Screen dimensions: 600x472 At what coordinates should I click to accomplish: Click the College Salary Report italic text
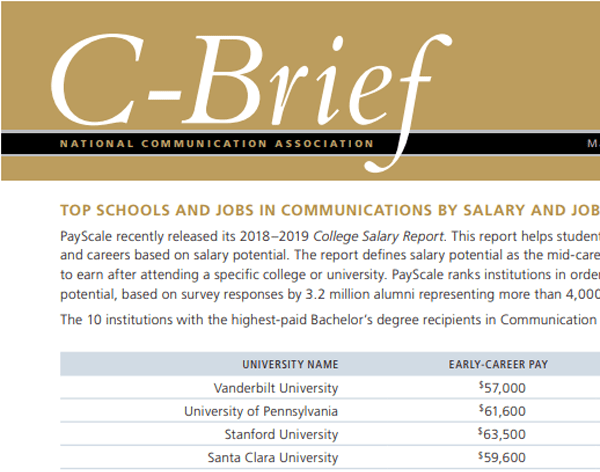point(378,237)
